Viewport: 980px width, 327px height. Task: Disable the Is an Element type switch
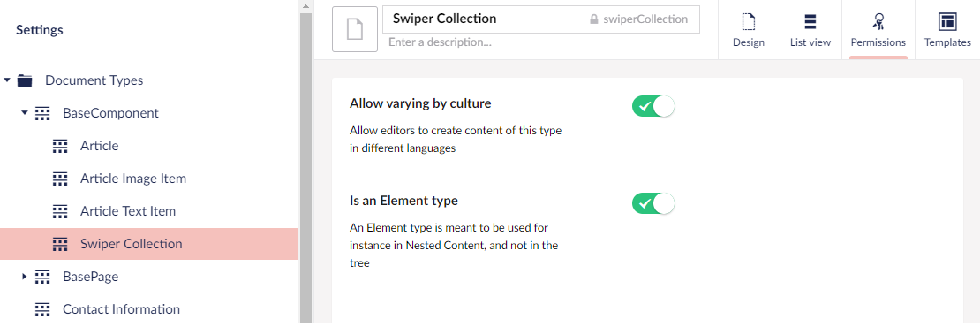[x=653, y=204]
